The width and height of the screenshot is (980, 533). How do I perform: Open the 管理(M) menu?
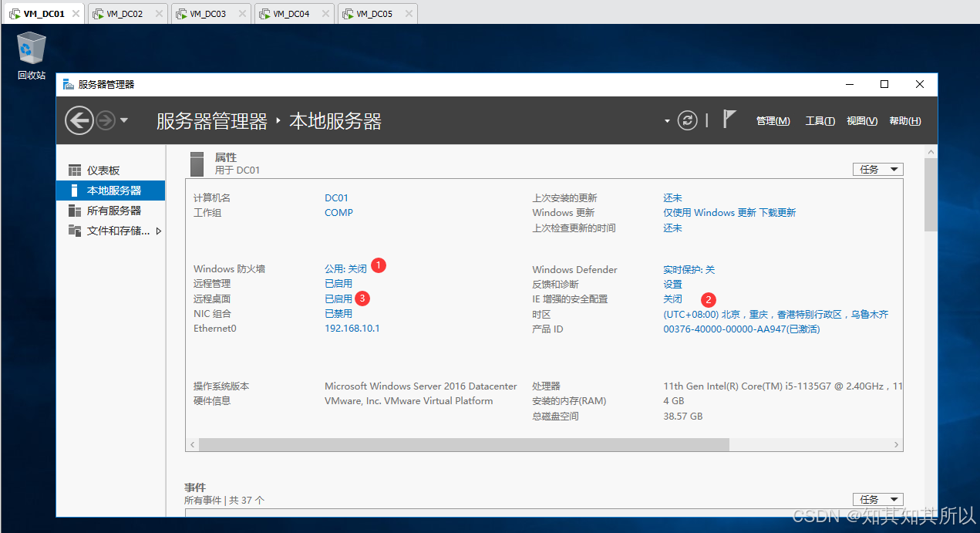click(773, 121)
